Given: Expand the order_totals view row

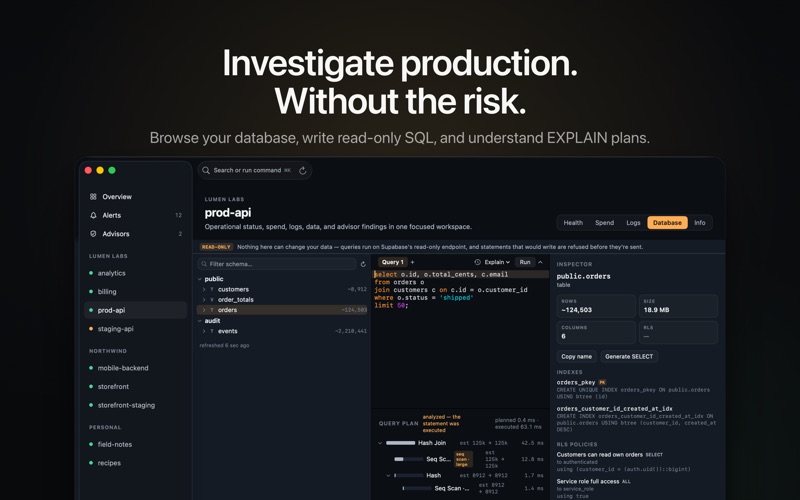Looking at the screenshot, I should 204,299.
